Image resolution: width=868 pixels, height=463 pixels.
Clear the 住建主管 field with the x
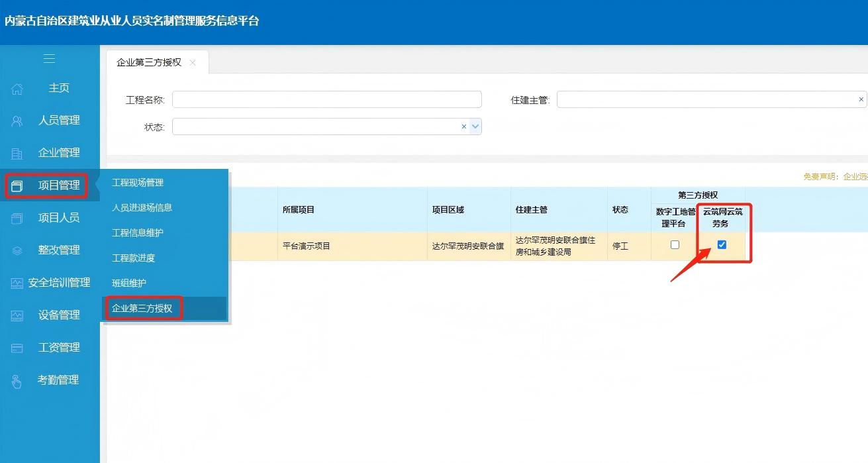[x=861, y=99]
